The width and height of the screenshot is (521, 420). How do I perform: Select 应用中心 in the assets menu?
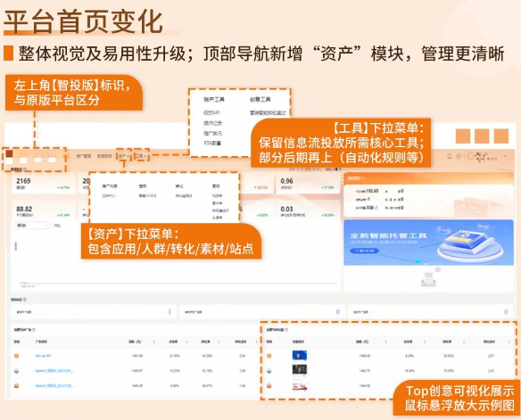tap(109, 196)
